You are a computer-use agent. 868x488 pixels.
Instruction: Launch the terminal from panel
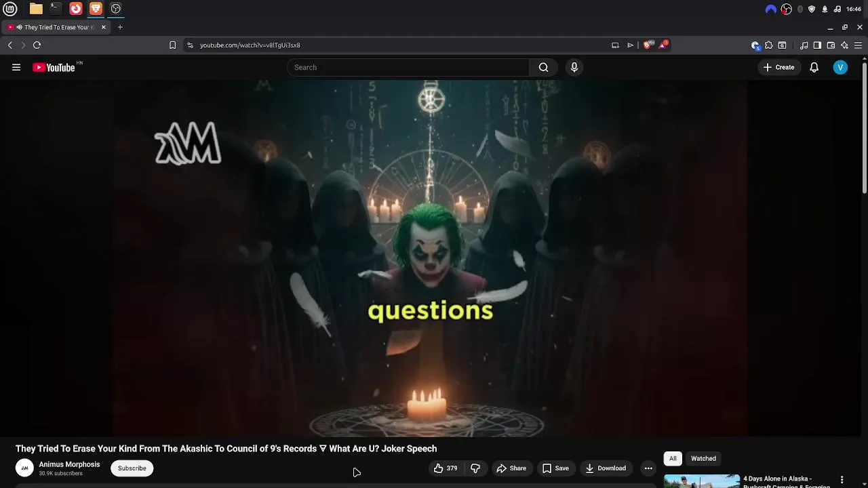pos(56,9)
